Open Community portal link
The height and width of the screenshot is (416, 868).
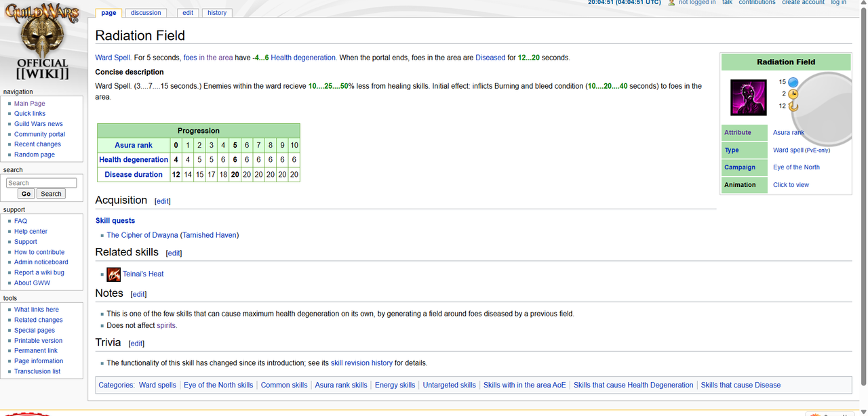(40, 134)
